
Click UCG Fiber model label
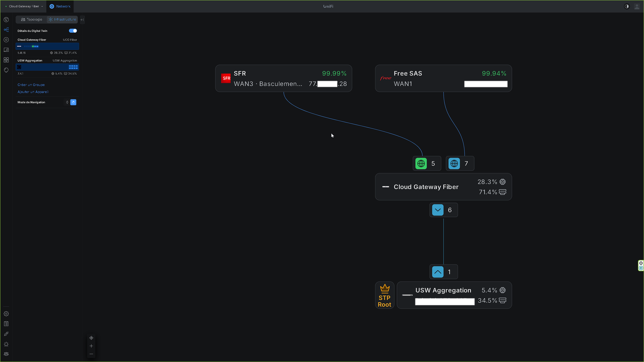tap(70, 40)
